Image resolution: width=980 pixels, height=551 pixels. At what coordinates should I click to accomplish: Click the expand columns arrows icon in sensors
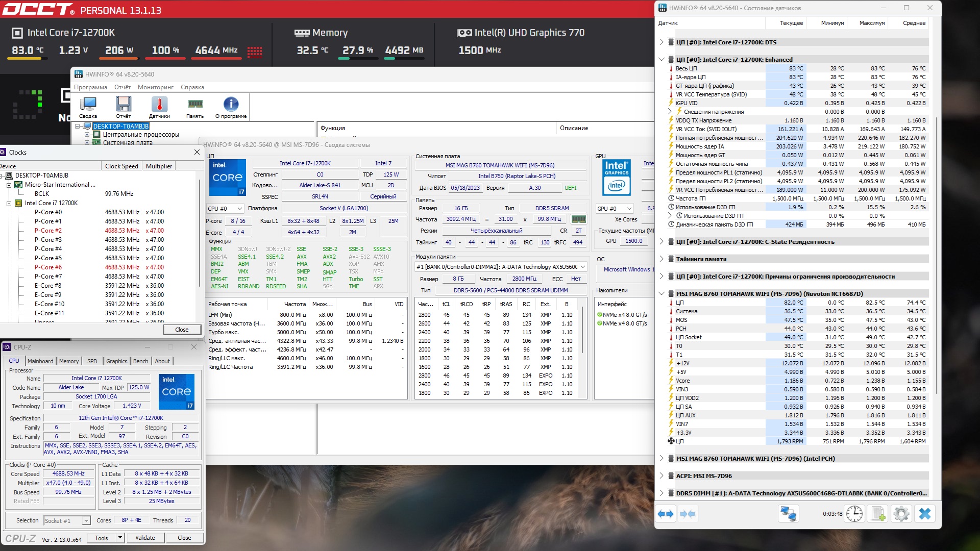pos(666,514)
